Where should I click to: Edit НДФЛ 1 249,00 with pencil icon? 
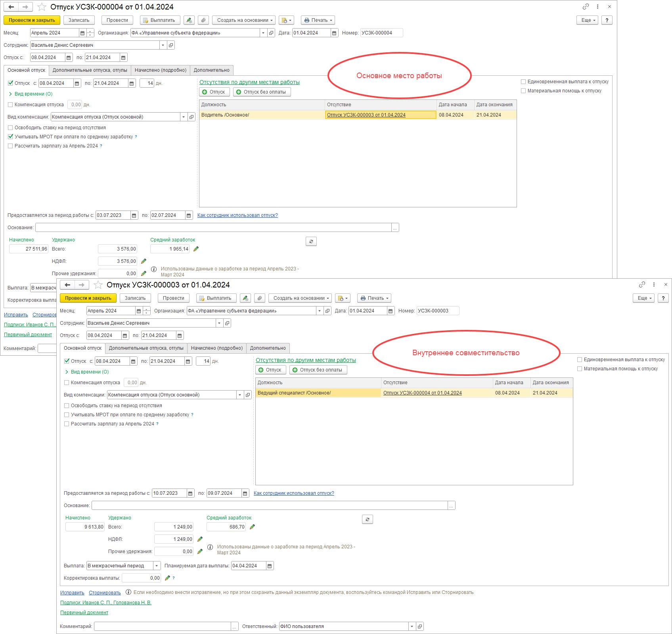click(x=200, y=539)
